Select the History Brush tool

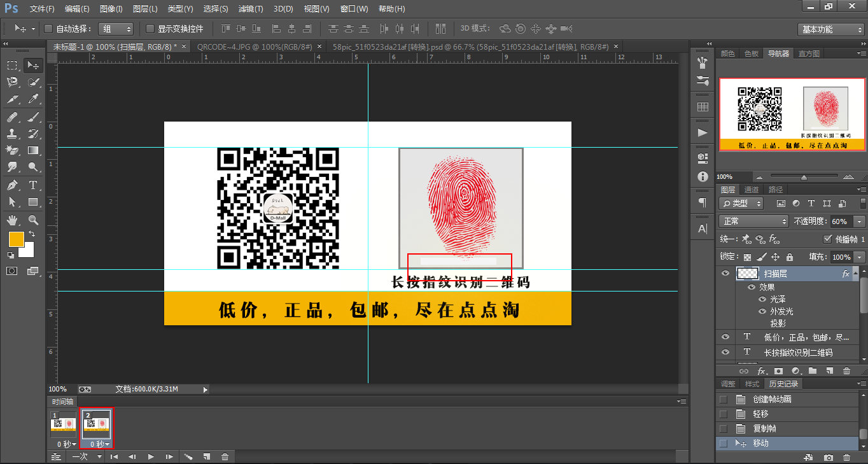pos(33,134)
